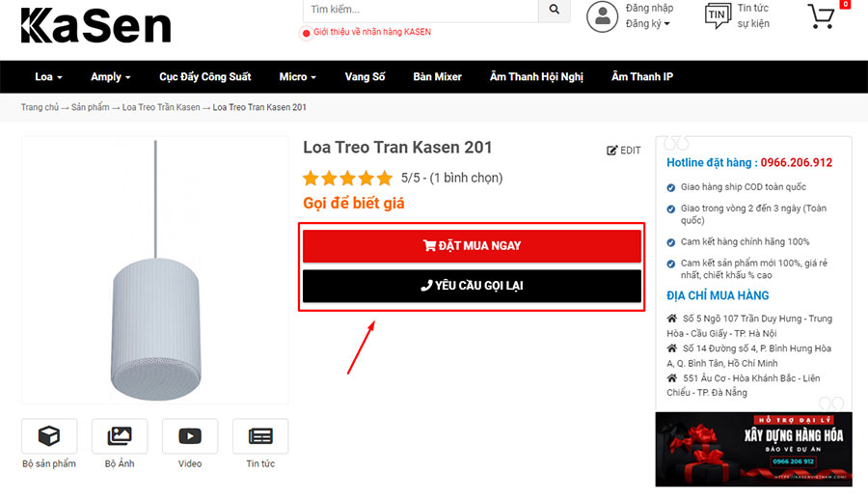Screen dimensions: 868x501
Task: Click the user account avatar icon
Action: pyautogui.click(x=602, y=16)
